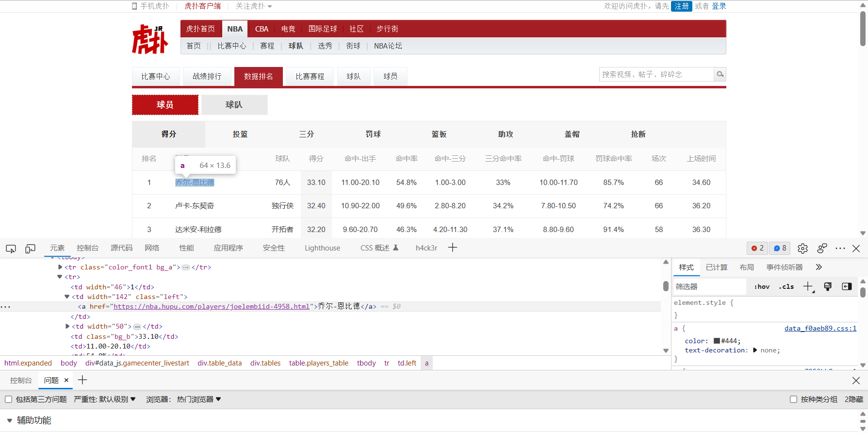Open the 浏览器 热门浏览器 dropdown

pos(184,400)
